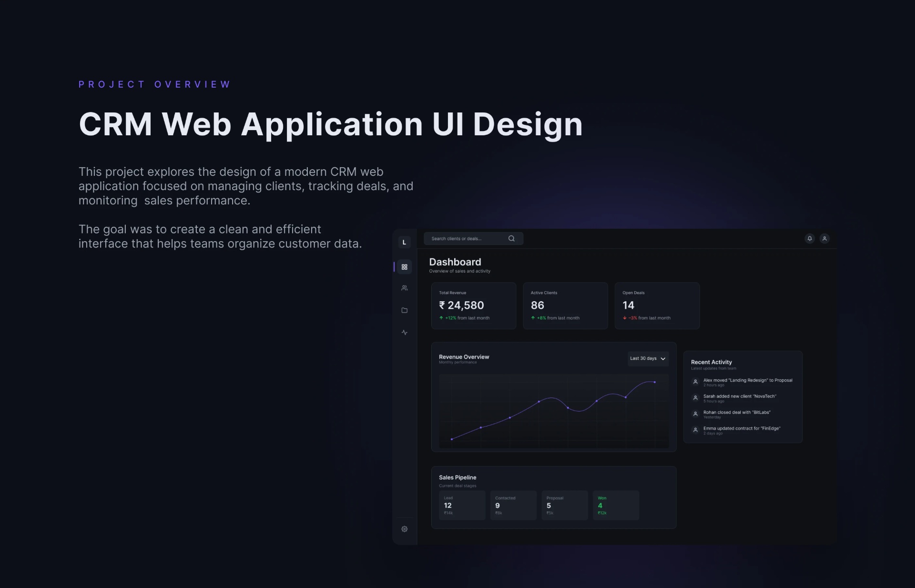Image resolution: width=915 pixels, height=588 pixels.
Task: Click avatar beside Sarah's activity entry
Action: pyautogui.click(x=695, y=398)
